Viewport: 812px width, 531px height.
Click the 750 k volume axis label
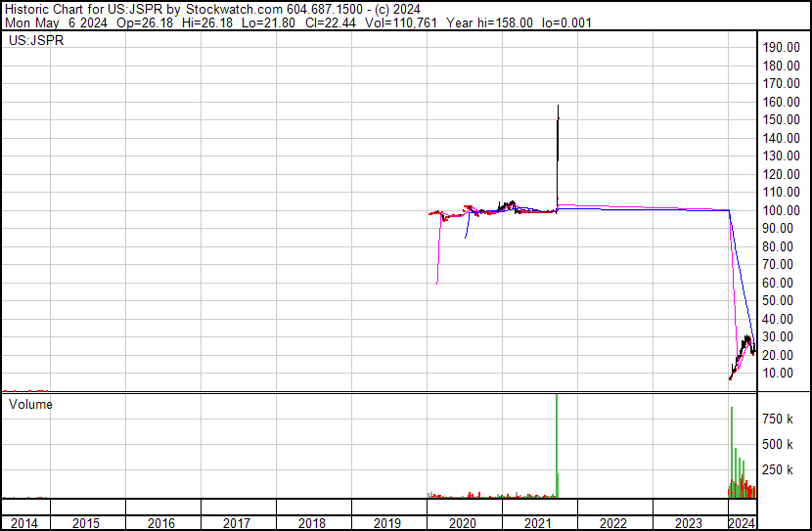(779, 419)
